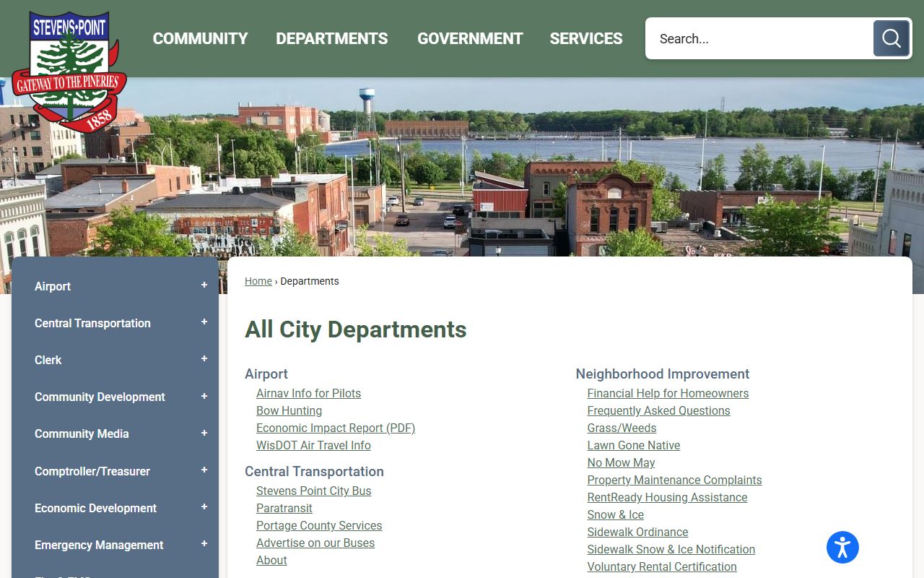924x578 pixels.
Task: Open Property Maintenance Complaints link
Action: pos(674,480)
